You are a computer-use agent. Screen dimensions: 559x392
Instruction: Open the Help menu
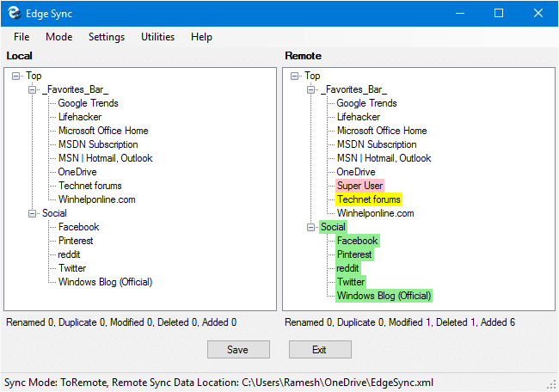201,37
